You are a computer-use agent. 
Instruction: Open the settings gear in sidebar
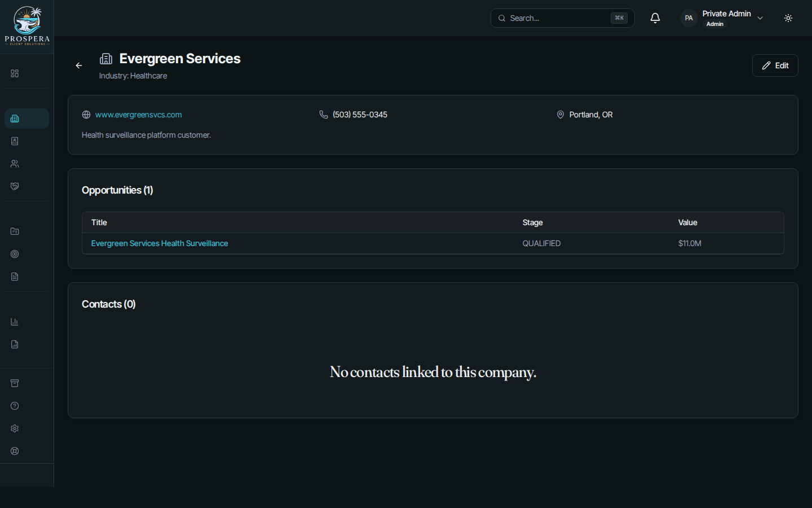(15, 428)
